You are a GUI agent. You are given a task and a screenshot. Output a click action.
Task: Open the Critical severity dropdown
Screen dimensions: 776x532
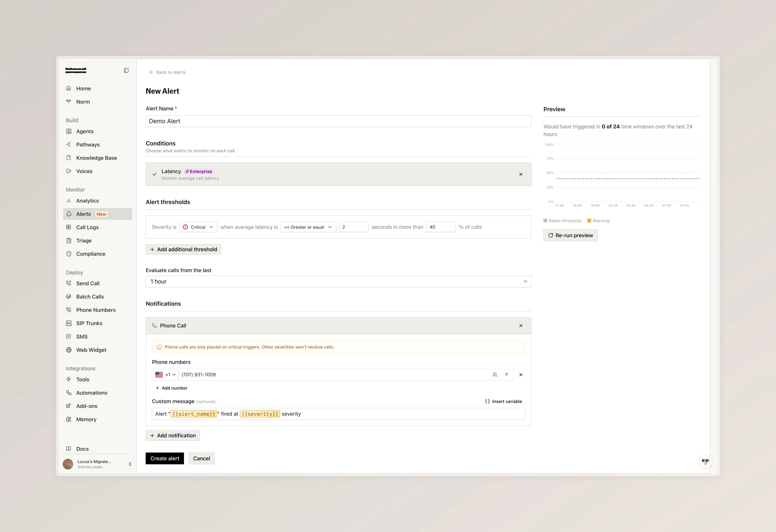pyautogui.click(x=198, y=227)
